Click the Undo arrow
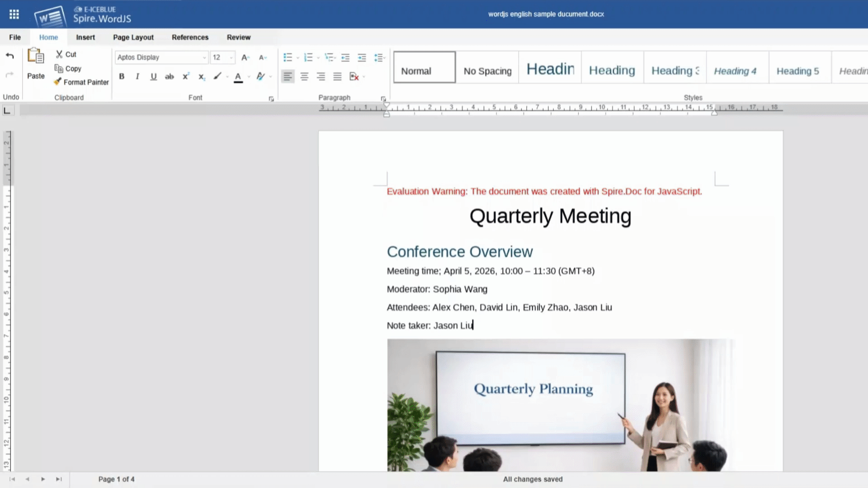 [x=10, y=56]
